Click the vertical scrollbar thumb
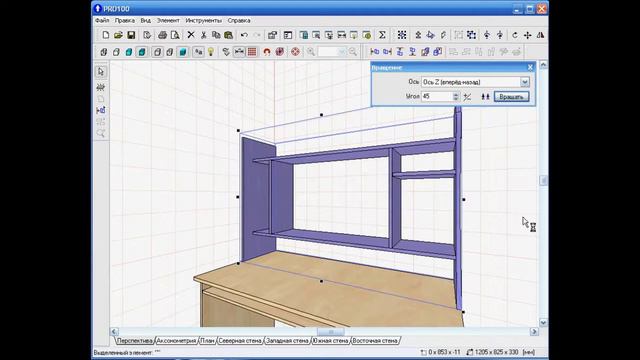 coord(543,180)
